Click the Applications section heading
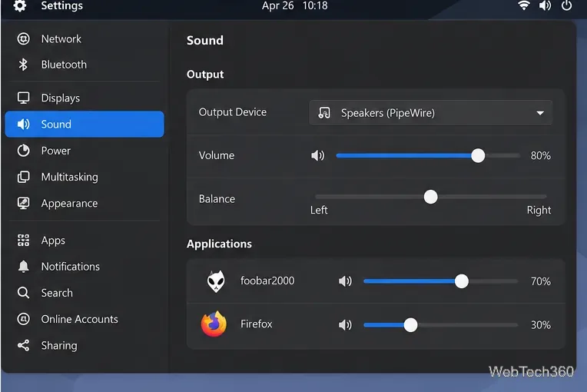 pyautogui.click(x=219, y=244)
